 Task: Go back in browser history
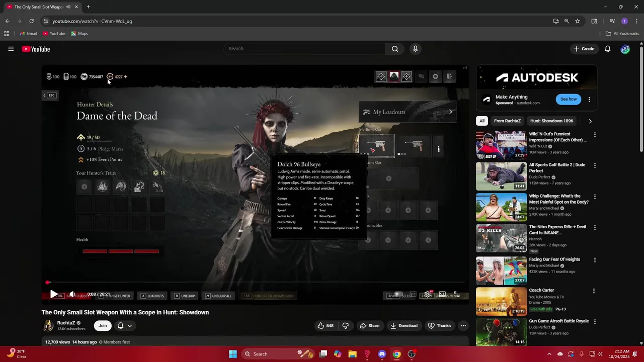click(x=7, y=21)
